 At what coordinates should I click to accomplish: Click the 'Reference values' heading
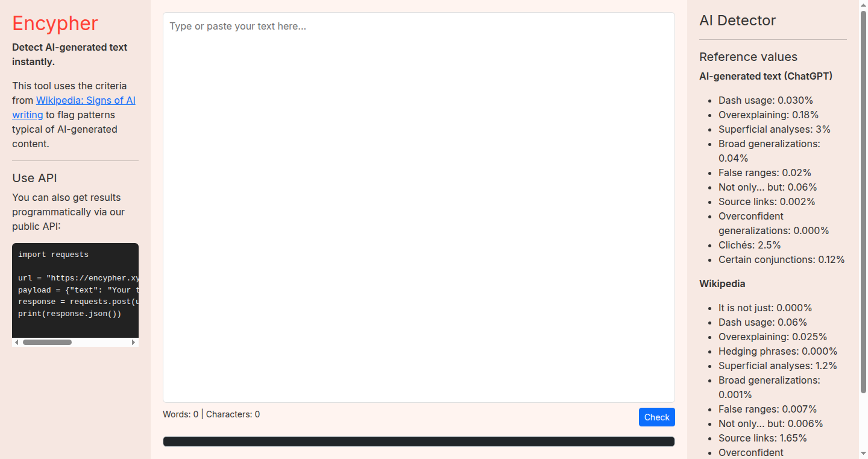point(748,57)
